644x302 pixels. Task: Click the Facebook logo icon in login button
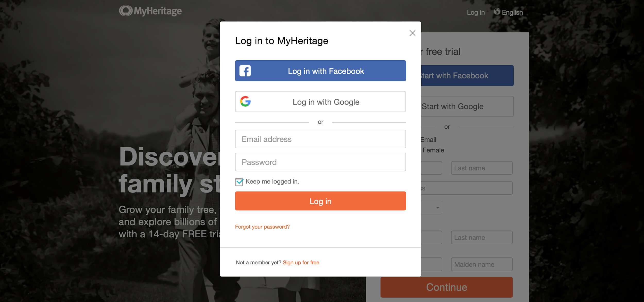245,71
